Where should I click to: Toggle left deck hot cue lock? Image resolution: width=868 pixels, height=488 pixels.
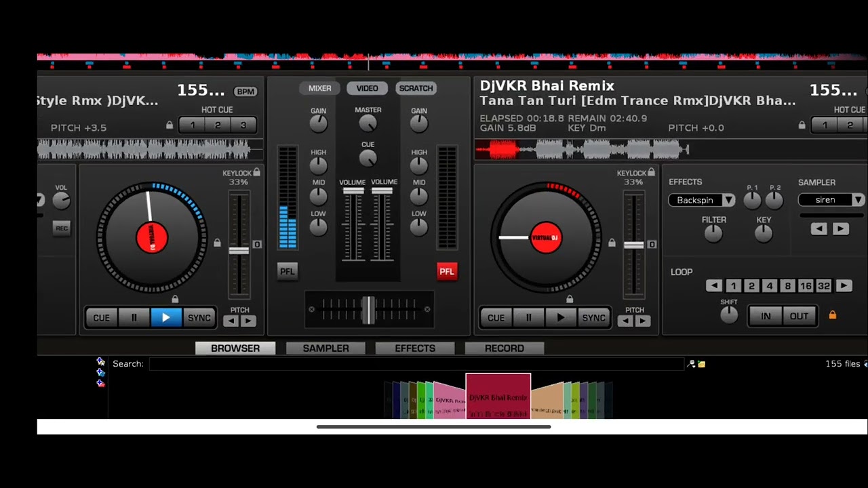170,125
